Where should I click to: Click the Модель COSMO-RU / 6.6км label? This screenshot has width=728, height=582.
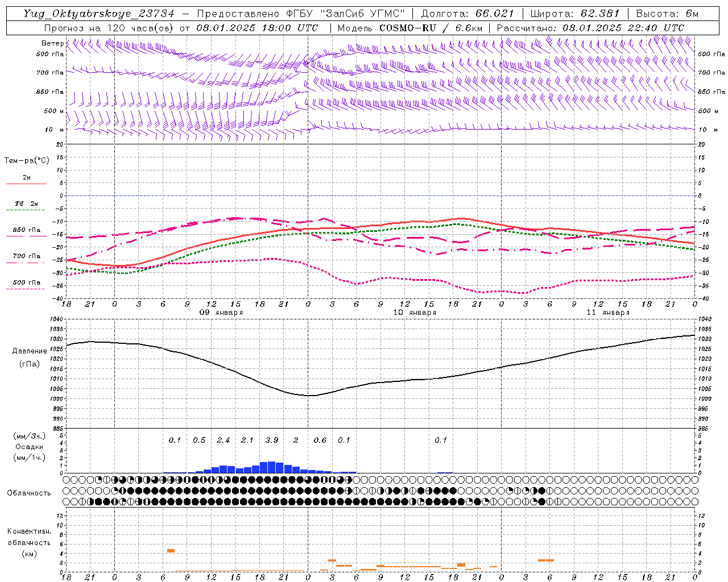pos(410,28)
